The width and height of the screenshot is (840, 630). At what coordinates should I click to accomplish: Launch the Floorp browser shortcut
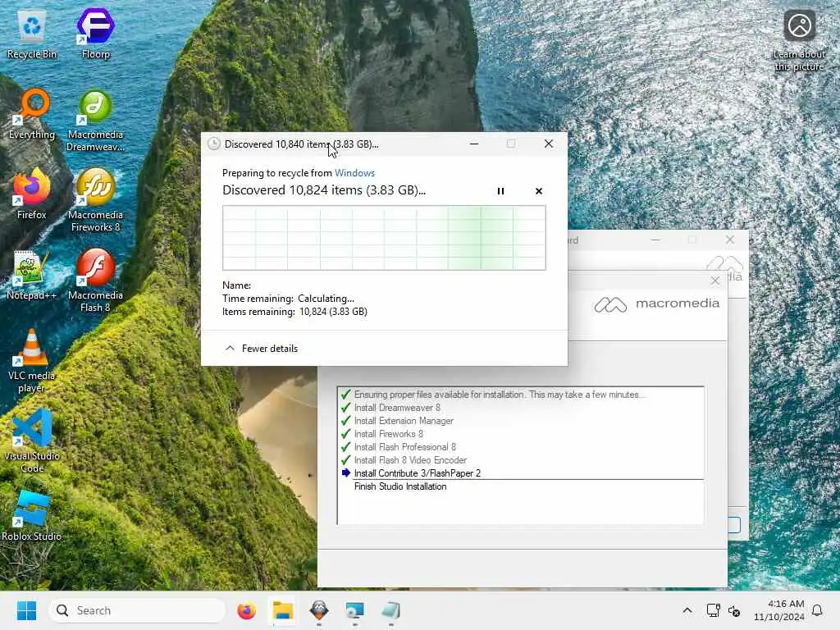click(95, 33)
